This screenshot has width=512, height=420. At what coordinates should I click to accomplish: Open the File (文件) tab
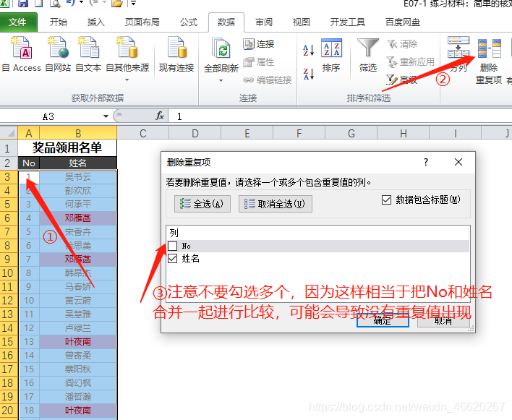pos(17,22)
